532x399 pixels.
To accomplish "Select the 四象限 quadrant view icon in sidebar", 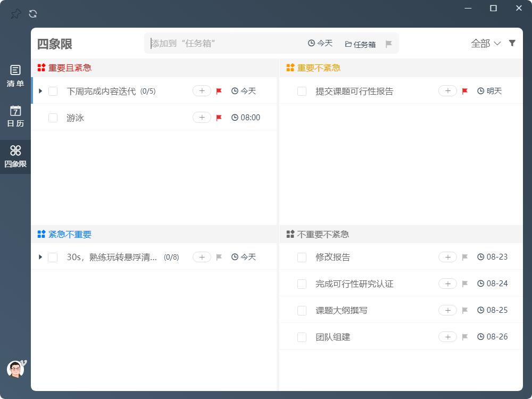I will [x=15, y=151].
